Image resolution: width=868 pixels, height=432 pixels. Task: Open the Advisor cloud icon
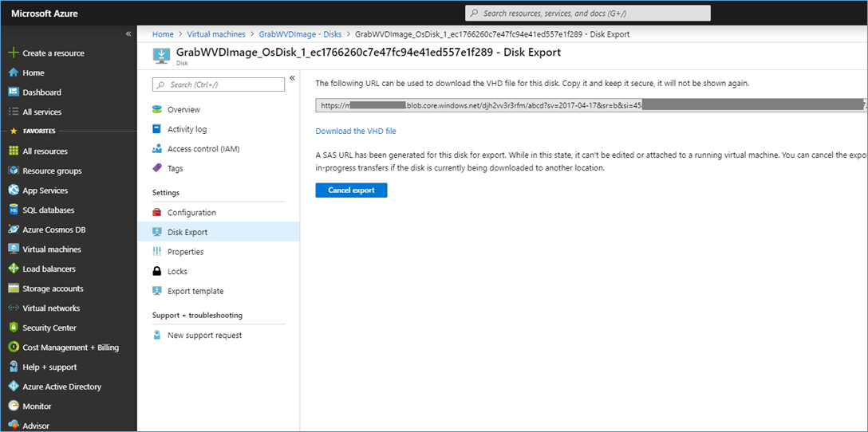[14, 426]
